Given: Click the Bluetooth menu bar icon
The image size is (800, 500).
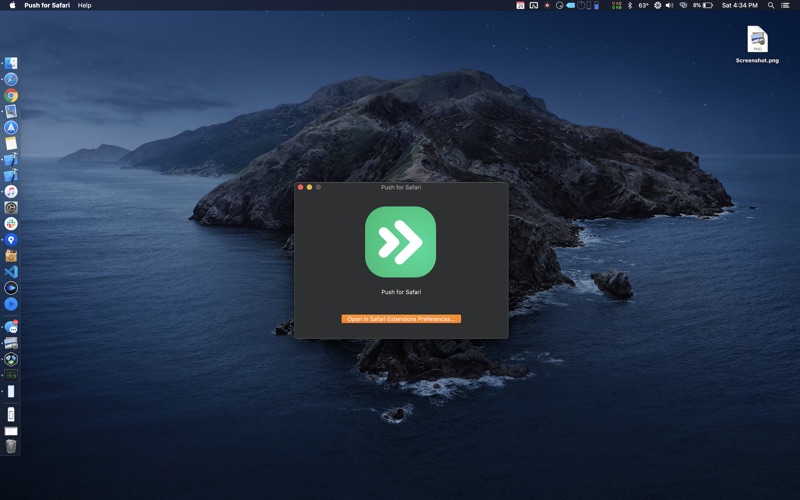Looking at the screenshot, I should tap(630, 5).
